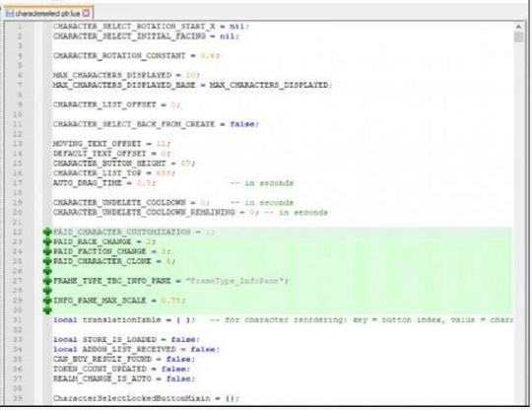This screenshot has height=410, width=532.
Task: Click CharacterSelectLockedButtonMixin on line 39
Action: (x=132, y=398)
